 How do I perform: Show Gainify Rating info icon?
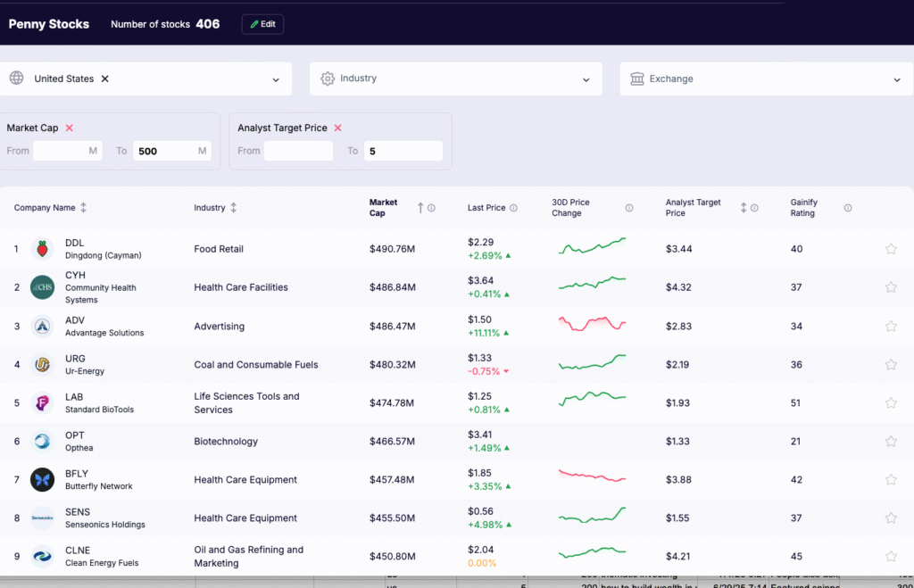(x=848, y=208)
